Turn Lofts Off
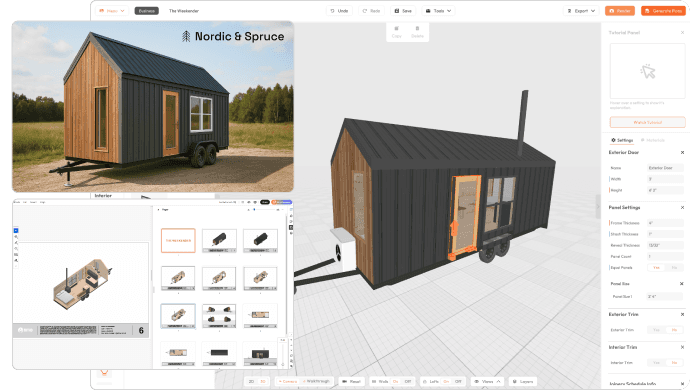The height and width of the screenshot is (390, 690). point(458,381)
